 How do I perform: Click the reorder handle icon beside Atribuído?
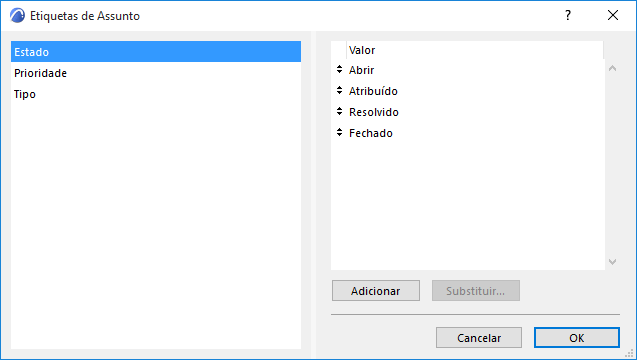[340, 90]
